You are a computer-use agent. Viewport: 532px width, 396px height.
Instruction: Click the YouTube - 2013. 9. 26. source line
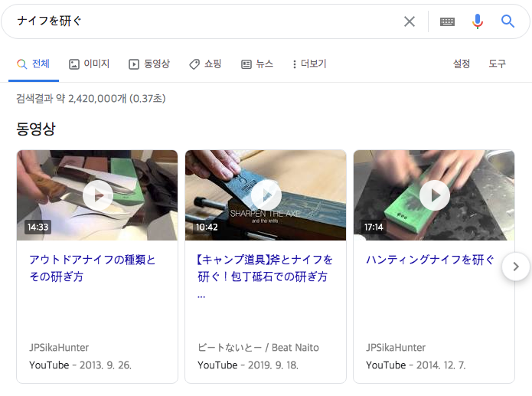click(80, 365)
